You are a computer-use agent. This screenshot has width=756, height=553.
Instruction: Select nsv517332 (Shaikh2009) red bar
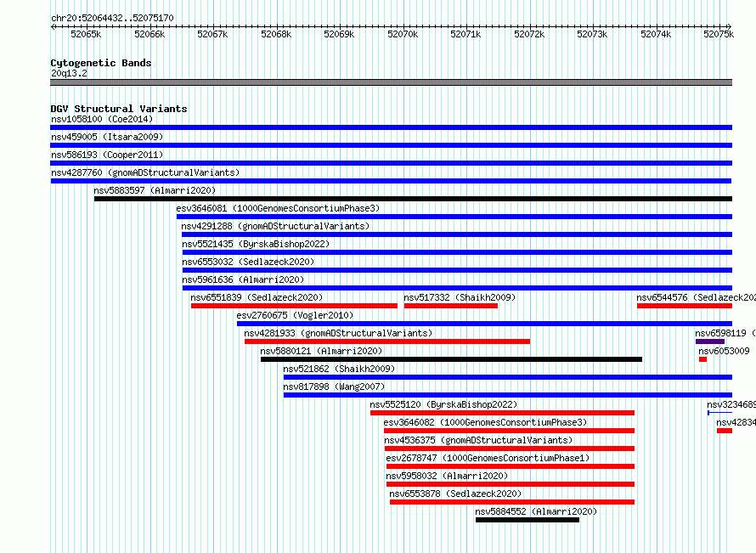pos(451,306)
